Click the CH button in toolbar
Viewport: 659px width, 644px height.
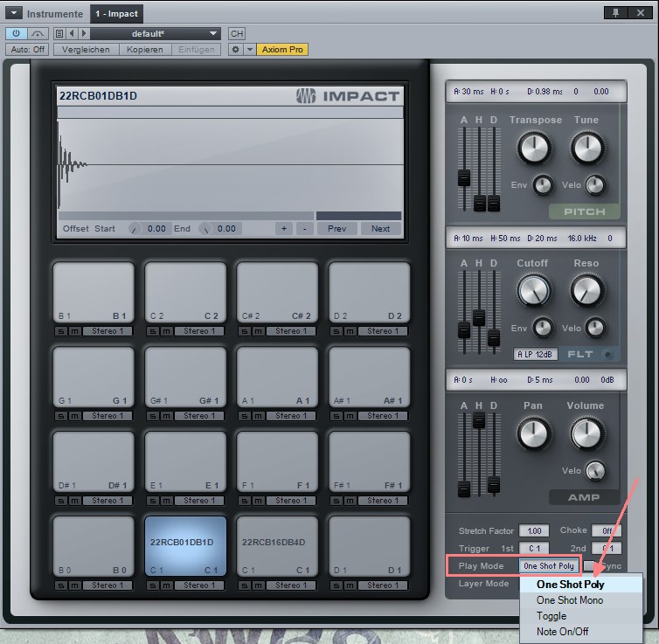pyautogui.click(x=237, y=33)
